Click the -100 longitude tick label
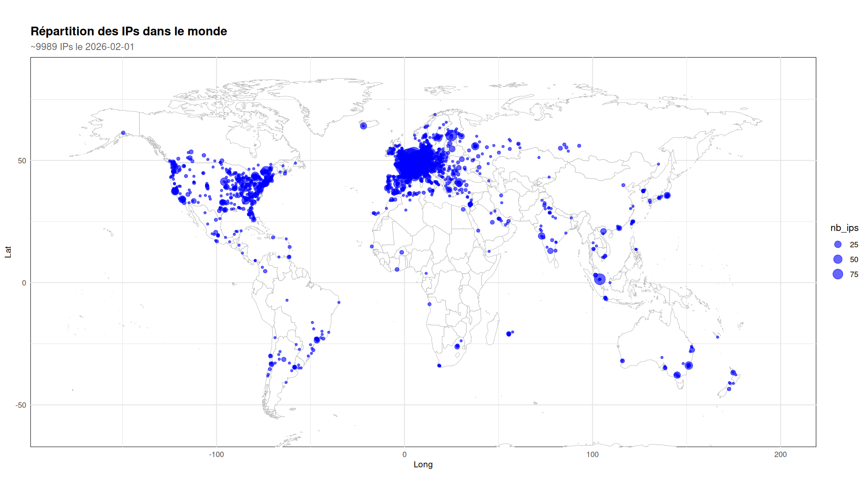 pos(216,455)
